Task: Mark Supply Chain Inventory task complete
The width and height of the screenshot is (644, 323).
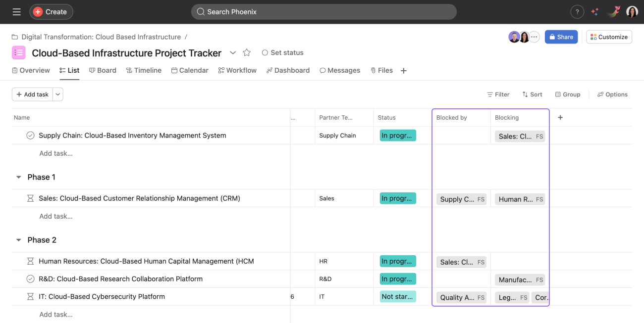Action: point(30,136)
